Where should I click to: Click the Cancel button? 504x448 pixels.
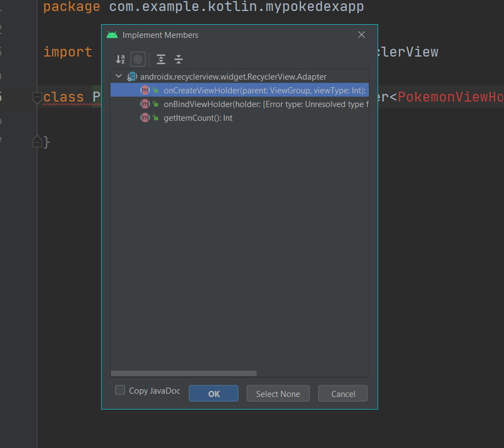[x=343, y=394]
